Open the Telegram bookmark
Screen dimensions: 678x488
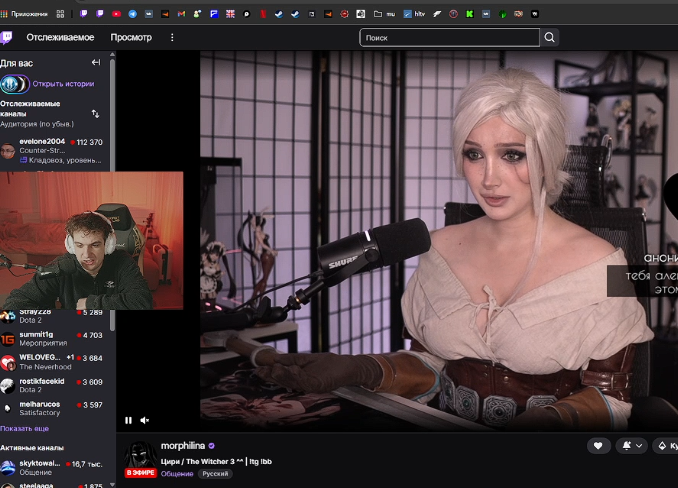[133, 14]
